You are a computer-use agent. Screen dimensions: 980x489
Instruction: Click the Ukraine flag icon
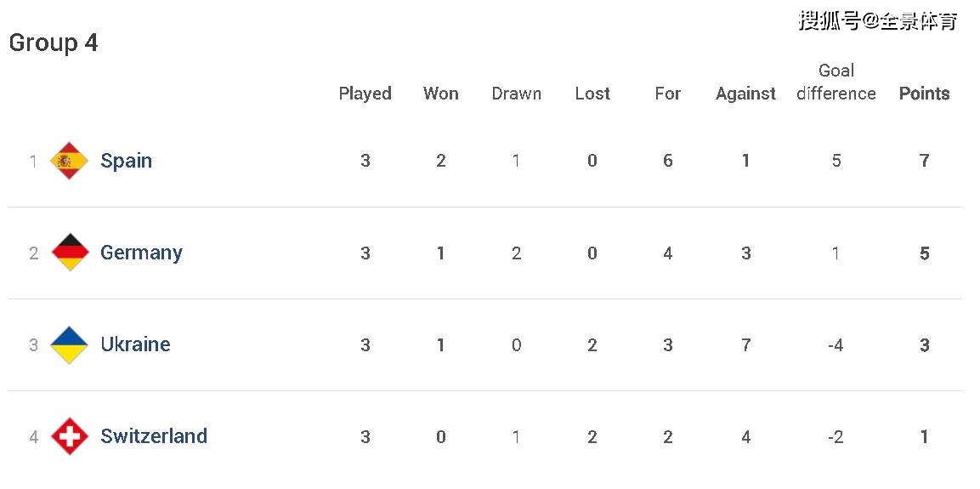coord(70,344)
